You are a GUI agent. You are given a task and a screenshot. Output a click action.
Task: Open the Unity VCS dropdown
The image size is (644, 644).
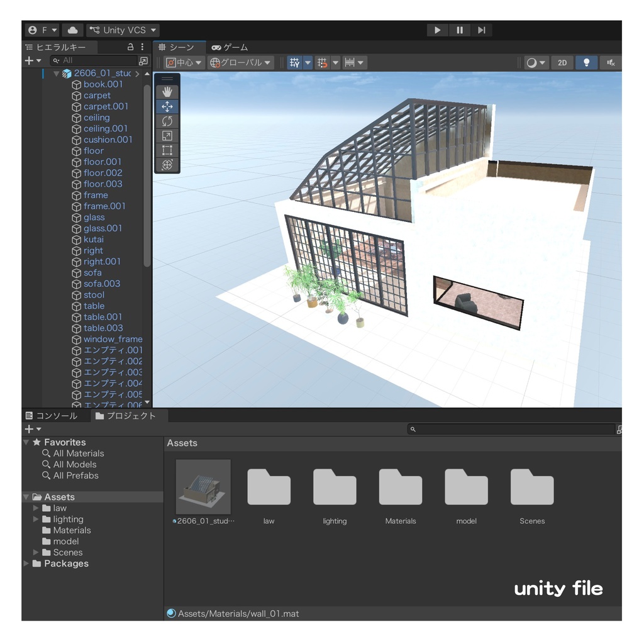click(x=123, y=30)
